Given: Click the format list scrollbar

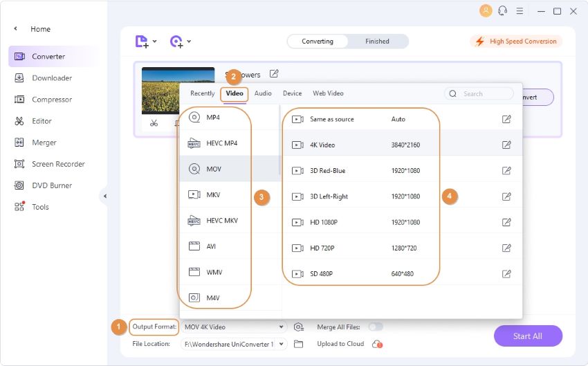Looking at the screenshot, I should (x=279, y=140).
